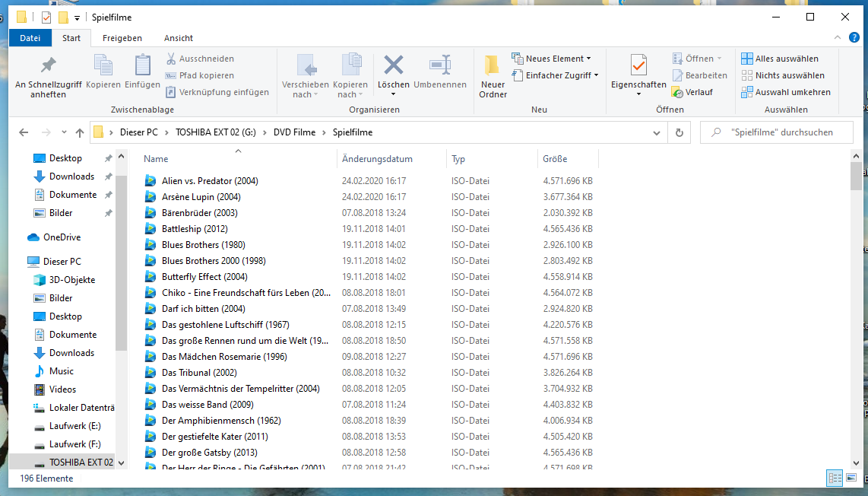This screenshot has height=496, width=868.
Task: Open Eigenschaften properties icon
Action: point(638,65)
